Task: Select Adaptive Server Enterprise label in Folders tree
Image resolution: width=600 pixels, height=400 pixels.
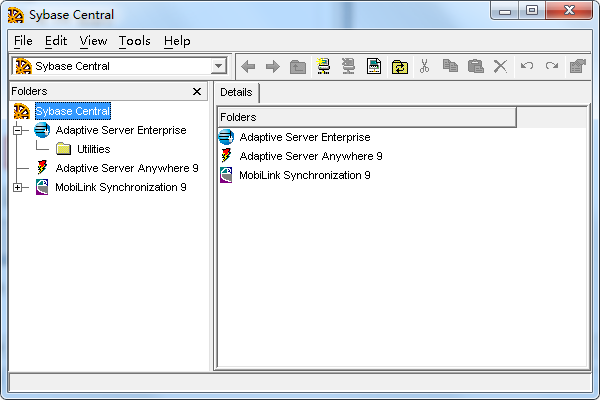Action: tap(121, 130)
